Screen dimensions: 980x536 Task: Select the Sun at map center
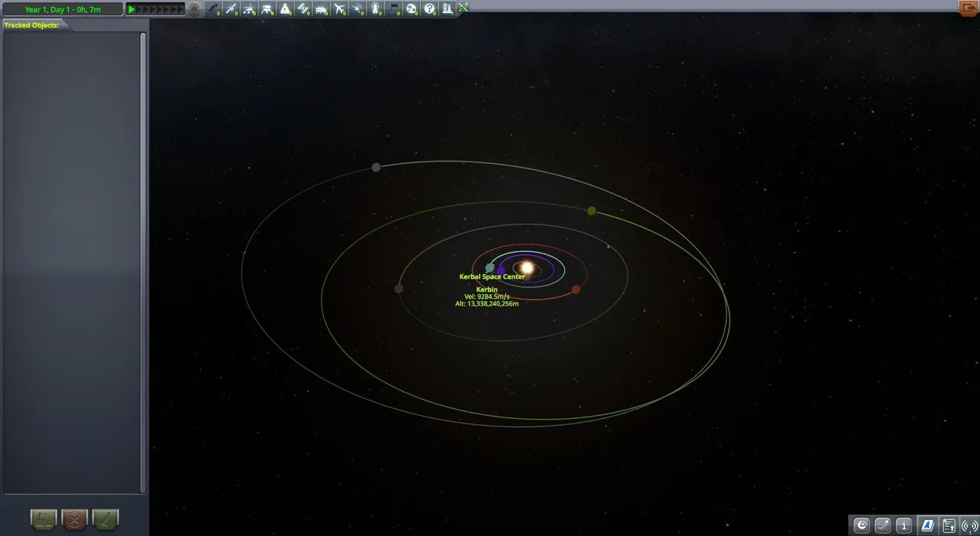tap(527, 268)
